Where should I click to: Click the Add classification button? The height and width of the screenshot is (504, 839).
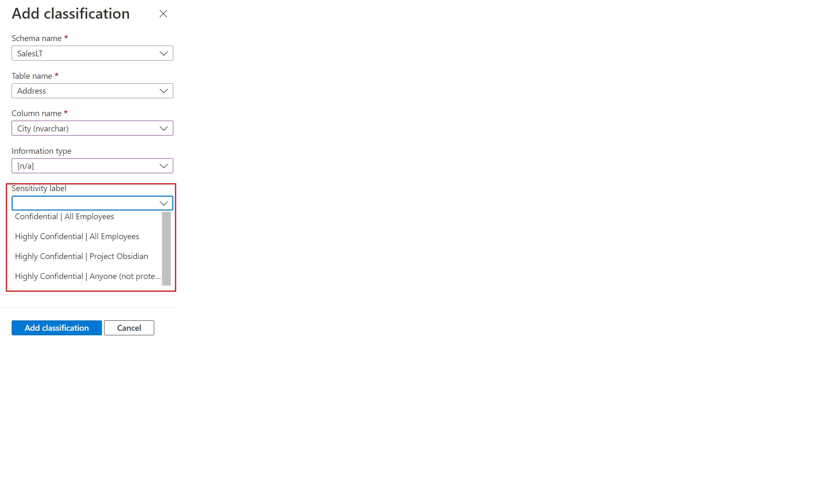tap(56, 327)
